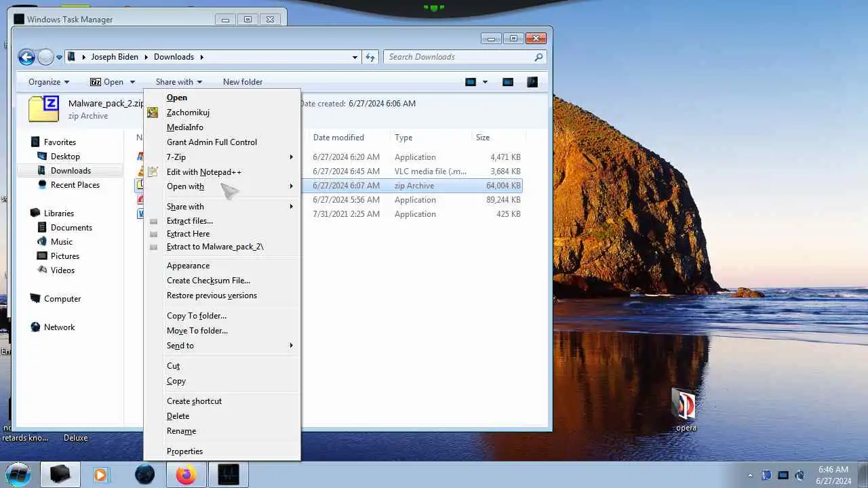Open Firefox from the taskbar

186,474
